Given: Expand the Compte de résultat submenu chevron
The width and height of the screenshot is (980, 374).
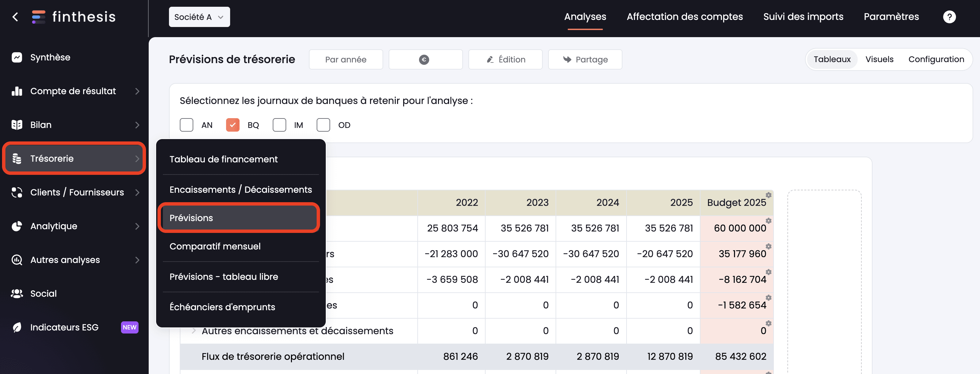Looking at the screenshot, I should click(x=137, y=91).
